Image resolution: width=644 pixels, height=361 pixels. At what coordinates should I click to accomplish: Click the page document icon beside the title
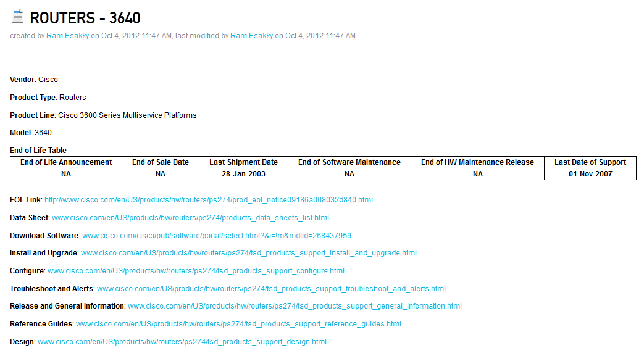point(17,16)
